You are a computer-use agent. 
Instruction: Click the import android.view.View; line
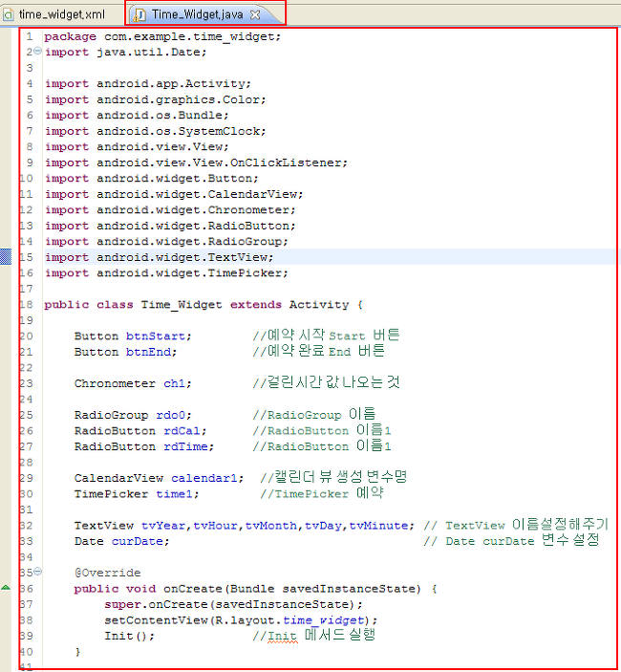coord(137,147)
